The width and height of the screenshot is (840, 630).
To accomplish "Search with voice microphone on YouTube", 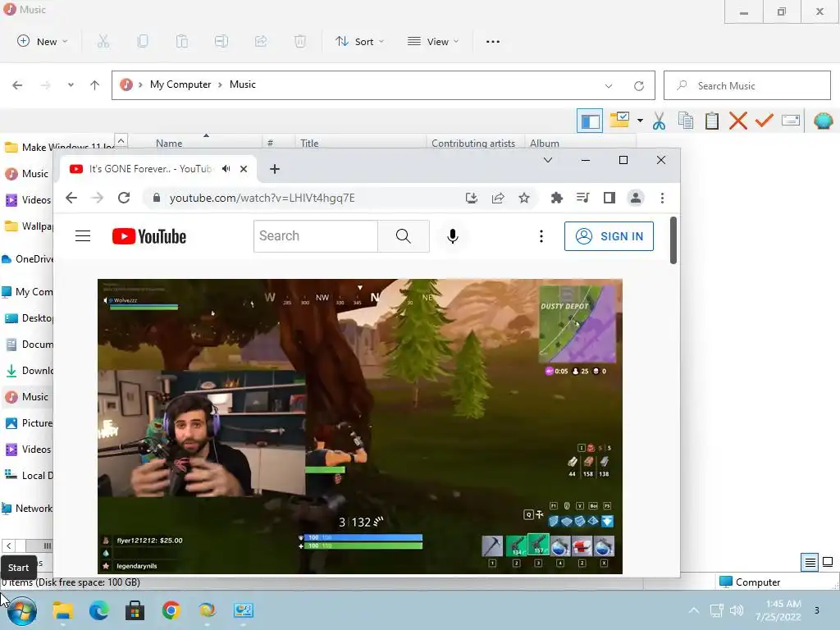I will click(x=453, y=235).
